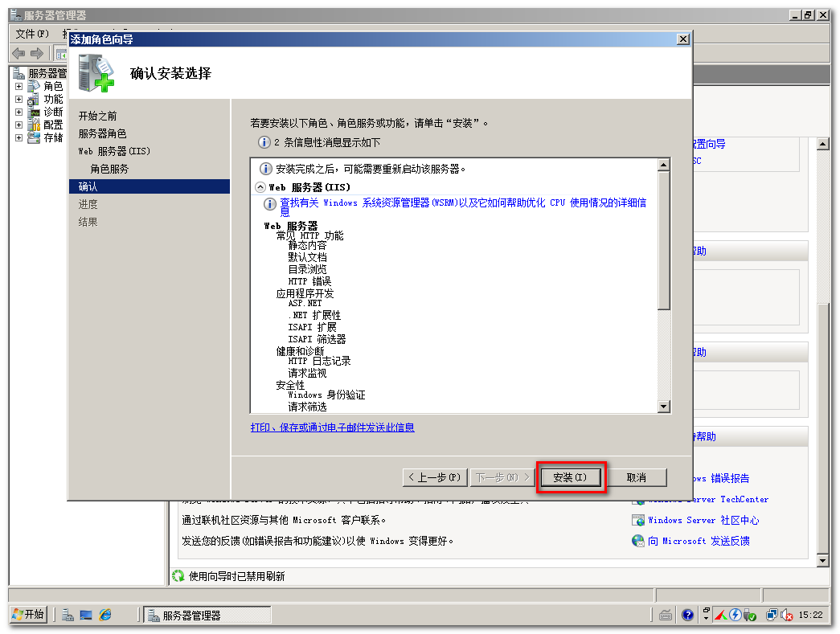The width and height of the screenshot is (840, 634).
Task: Click the keyboard icon in the taskbar
Action: (666, 615)
